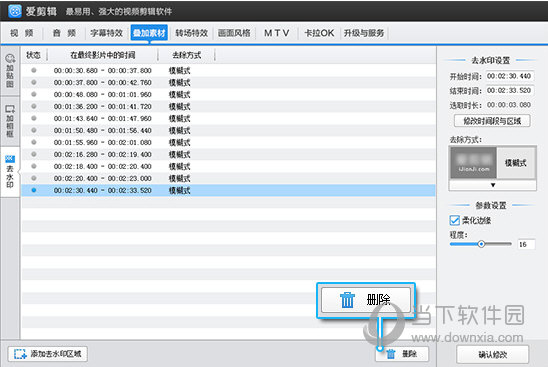Click the 添加去水印区域 button
The width and height of the screenshot is (548, 367).
(48, 354)
